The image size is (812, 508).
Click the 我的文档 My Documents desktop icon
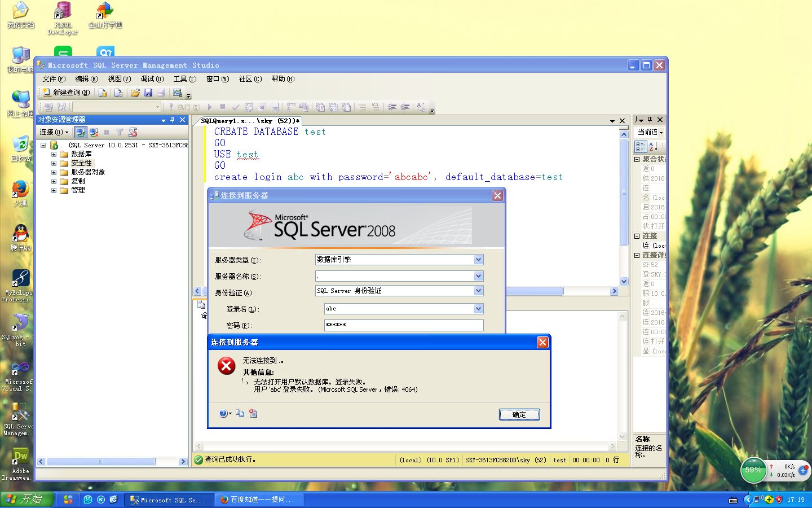tap(21, 15)
